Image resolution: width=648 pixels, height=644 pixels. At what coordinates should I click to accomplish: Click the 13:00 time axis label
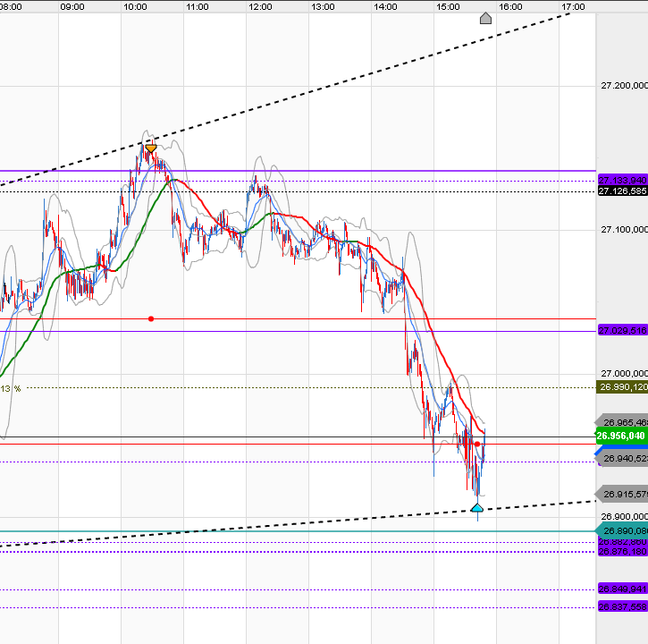[x=323, y=6]
